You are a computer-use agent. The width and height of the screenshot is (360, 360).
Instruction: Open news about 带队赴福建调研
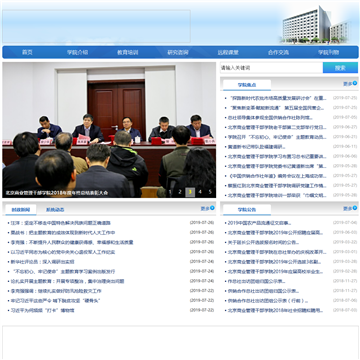(257, 147)
